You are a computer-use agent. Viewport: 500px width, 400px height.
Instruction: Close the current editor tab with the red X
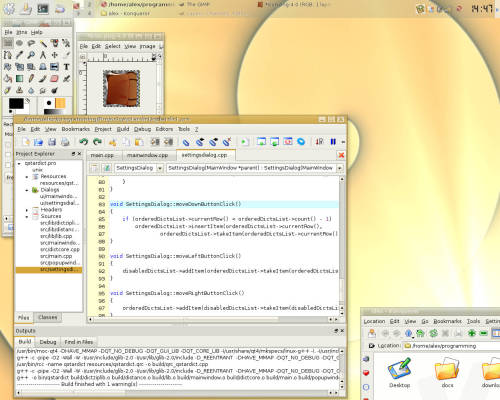pos(341,155)
